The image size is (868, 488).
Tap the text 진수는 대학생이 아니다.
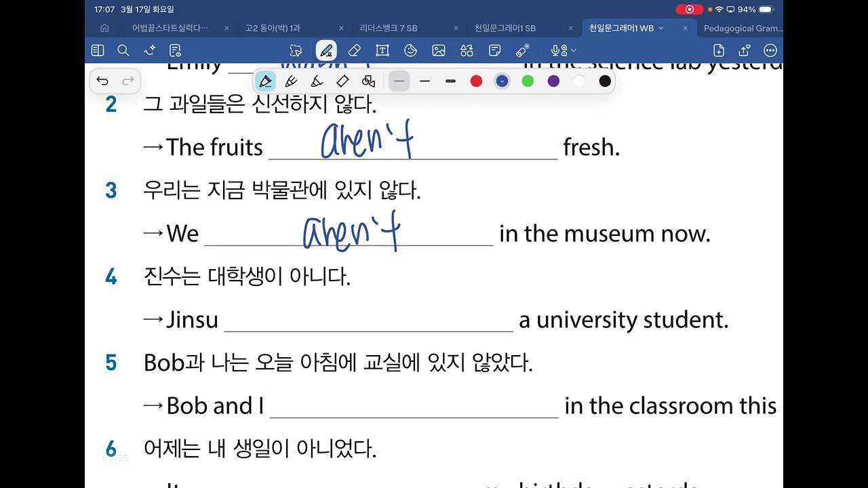247,277
